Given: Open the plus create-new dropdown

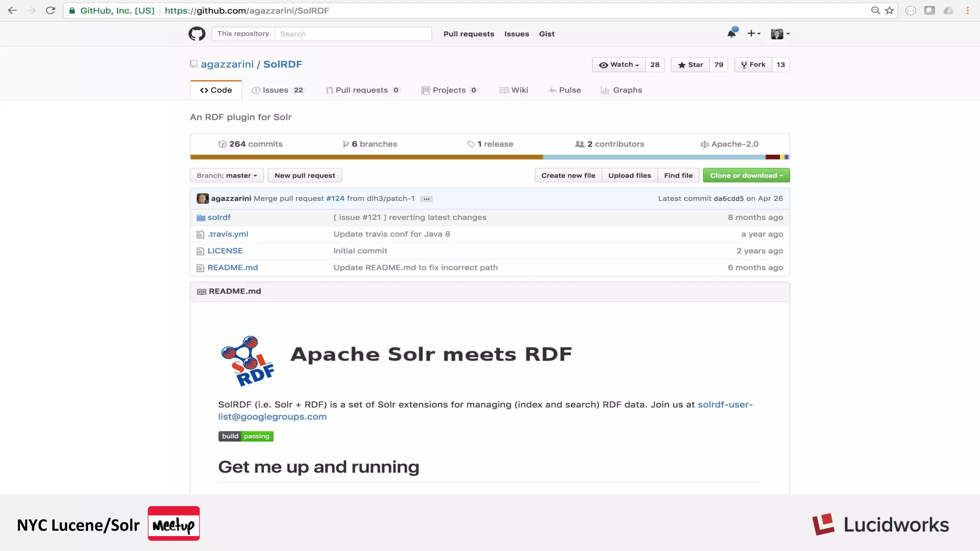Looking at the screenshot, I should point(754,33).
